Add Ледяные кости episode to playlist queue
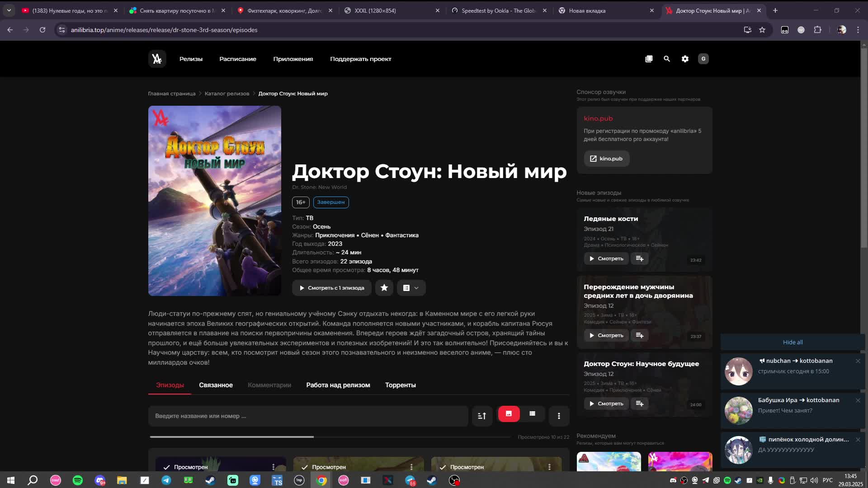The image size is (868, 488). pos(640,258)
